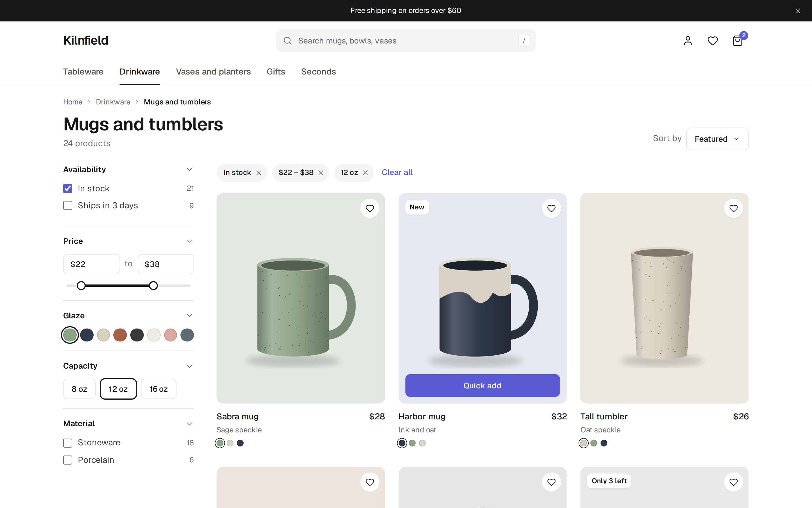Uncheck the In stock checkbox
Viewport: 812px width, 508px height.
tap(68, 189)
